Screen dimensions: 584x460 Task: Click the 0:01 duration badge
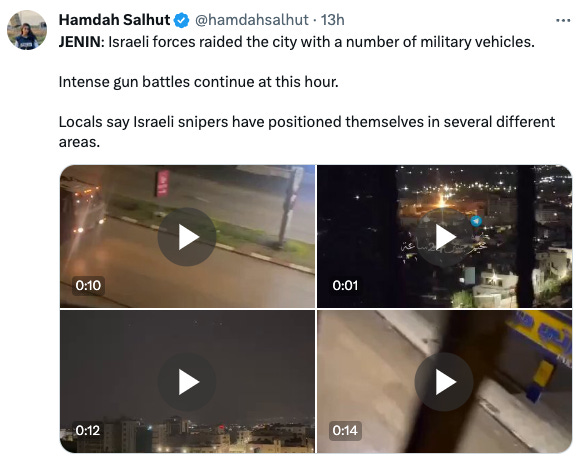[x=345, y=286]
